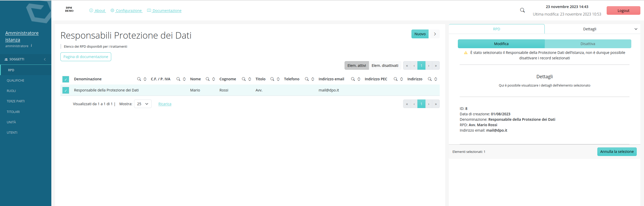Click the Amministratore istanza profile link
644x206 pixels.
pyautogui.click(x=22, y=37)
